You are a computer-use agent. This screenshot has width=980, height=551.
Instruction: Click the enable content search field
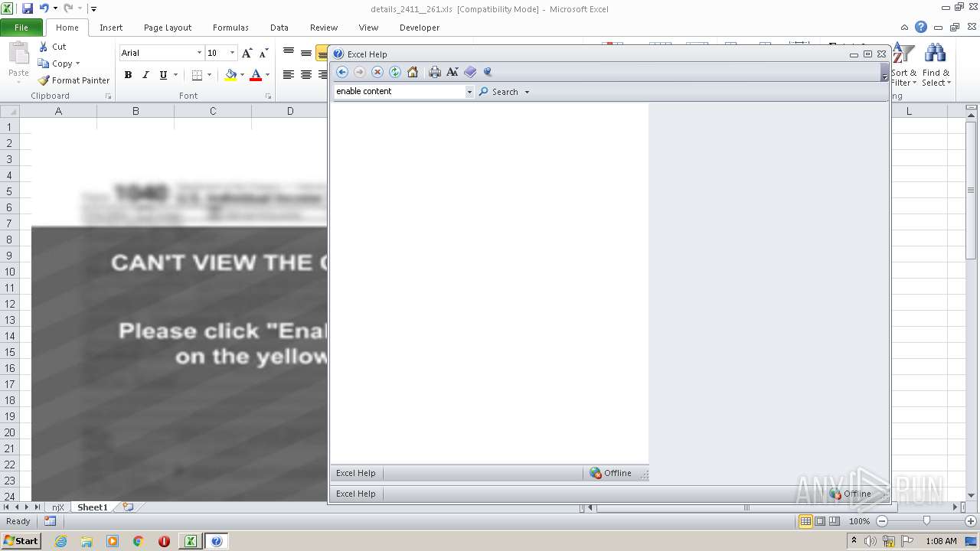[399, 91]
